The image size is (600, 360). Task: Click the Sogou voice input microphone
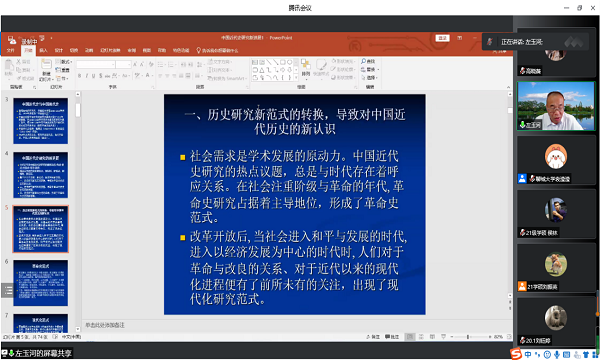pyautogui.click(x=557, y=355)
